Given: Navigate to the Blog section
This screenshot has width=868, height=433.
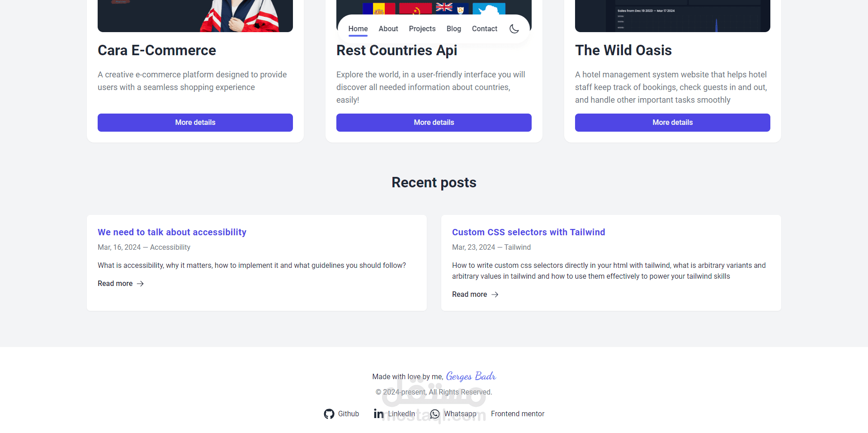Looking at the screenshot, I should (x=454, y=29).
